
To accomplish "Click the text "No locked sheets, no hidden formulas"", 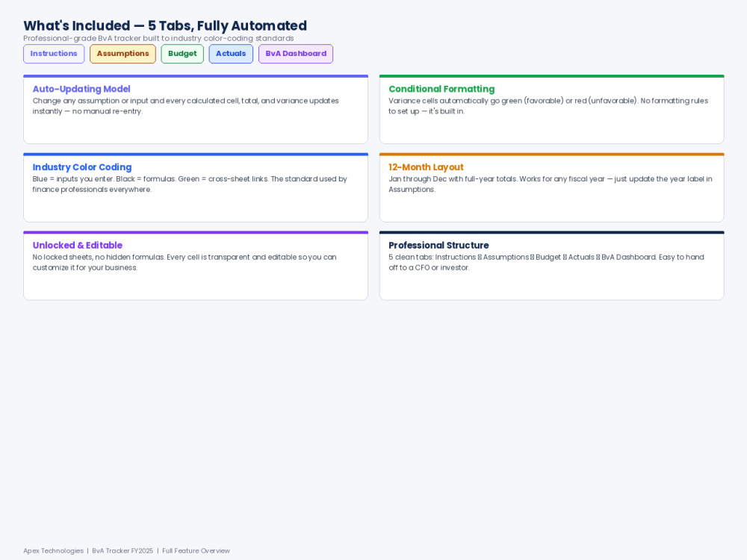I will tap(98, 257).
